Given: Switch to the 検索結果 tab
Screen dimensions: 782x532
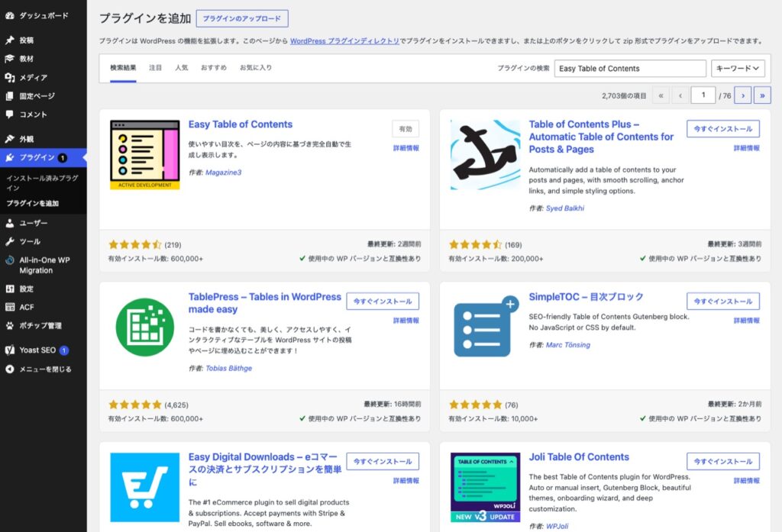Looking at the screenshot, I should pos(123,68).
